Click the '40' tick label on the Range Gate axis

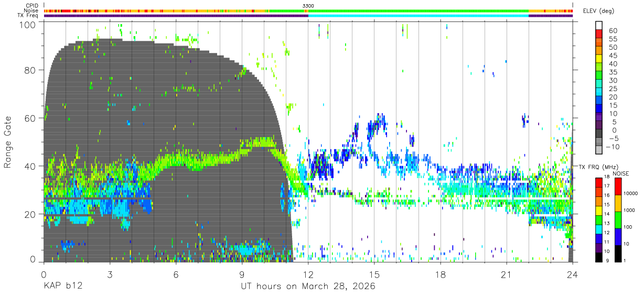(x=30, y=166)
